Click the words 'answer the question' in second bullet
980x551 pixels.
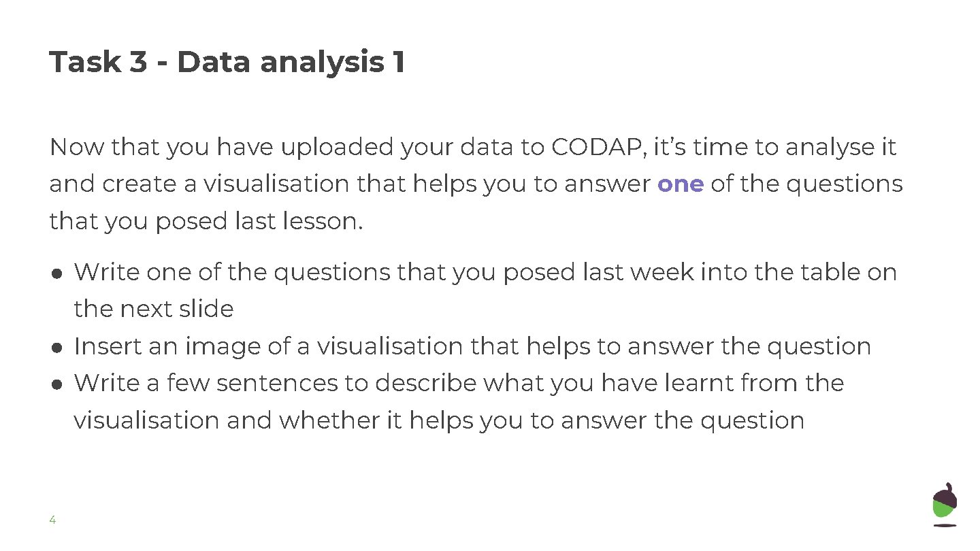pos(749,346)
